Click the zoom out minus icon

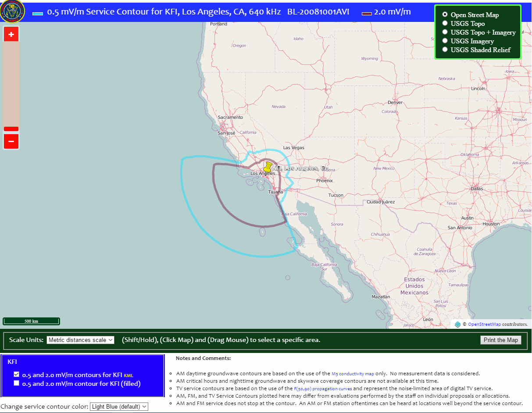pyautogui.click(x=11, y=141)
